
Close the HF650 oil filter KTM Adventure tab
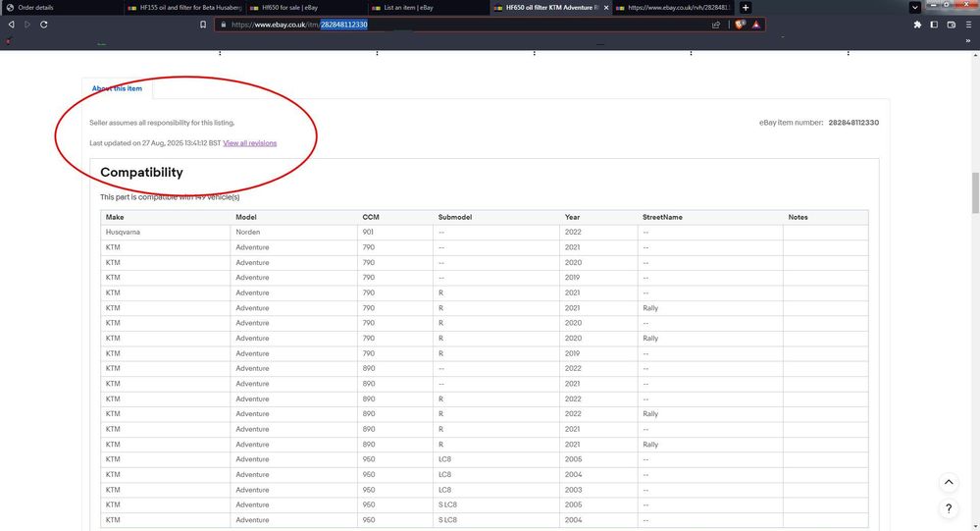[605, 8]
